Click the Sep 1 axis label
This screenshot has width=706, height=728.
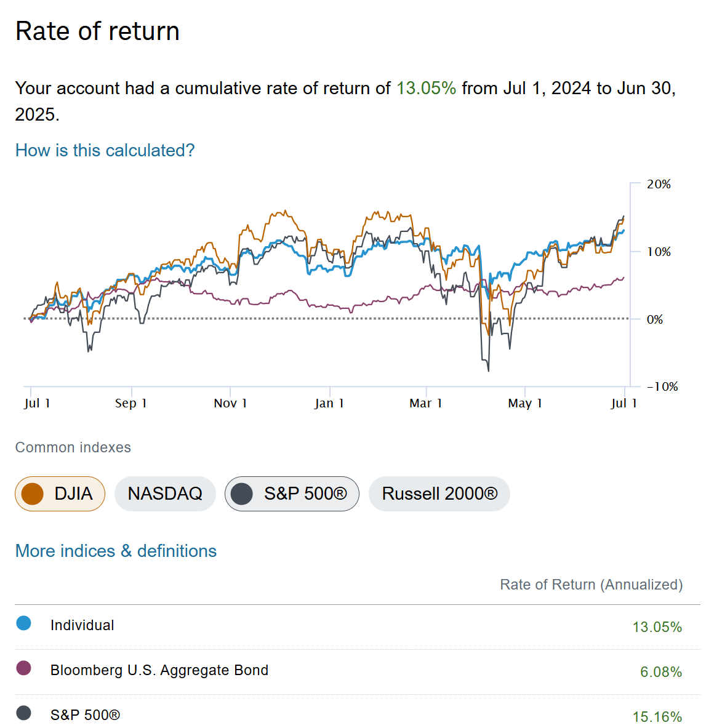130,403
